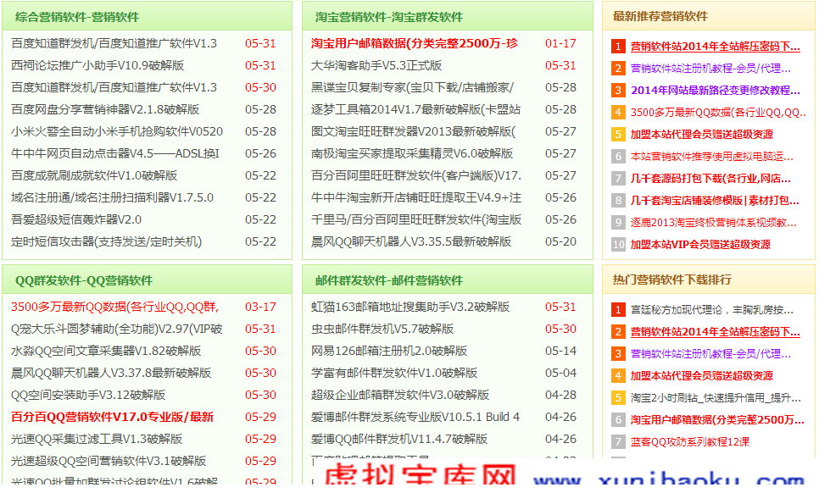Open 百分百QQ营销软件V17.0专业版 link

click(112, 417)
